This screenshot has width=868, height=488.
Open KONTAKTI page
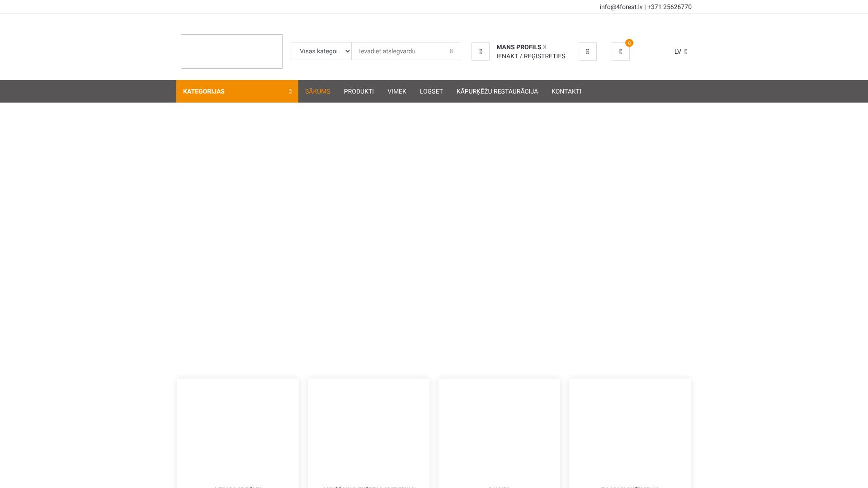[566, 91]
